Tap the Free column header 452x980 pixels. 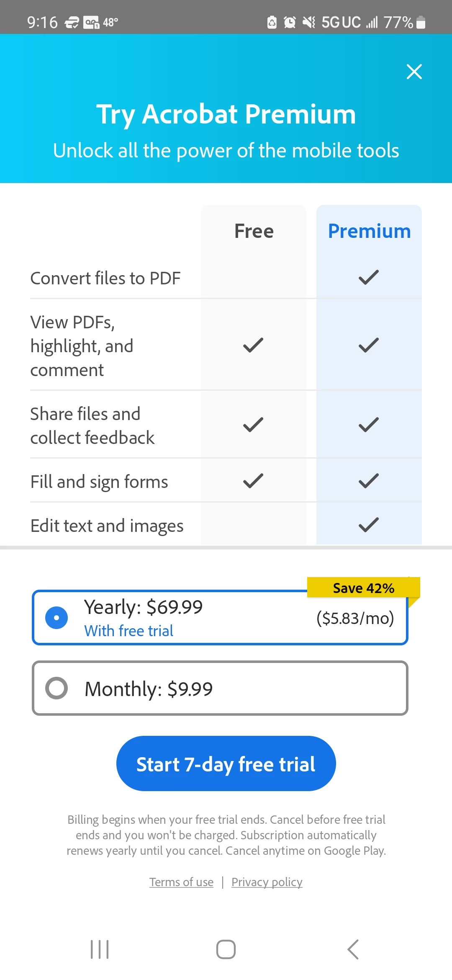point(254,231)
